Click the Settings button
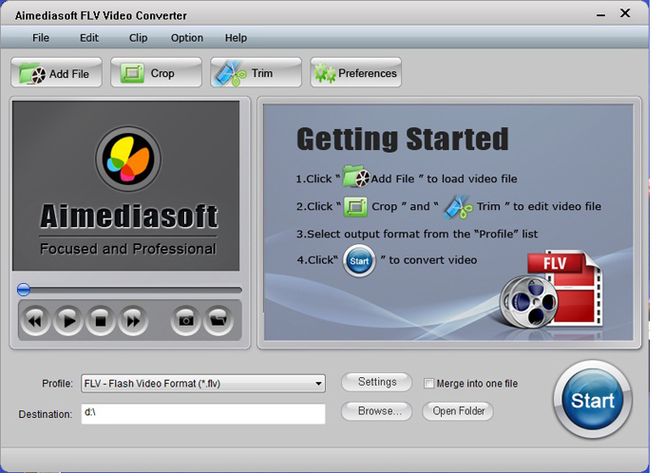 [x=377, y=382]
